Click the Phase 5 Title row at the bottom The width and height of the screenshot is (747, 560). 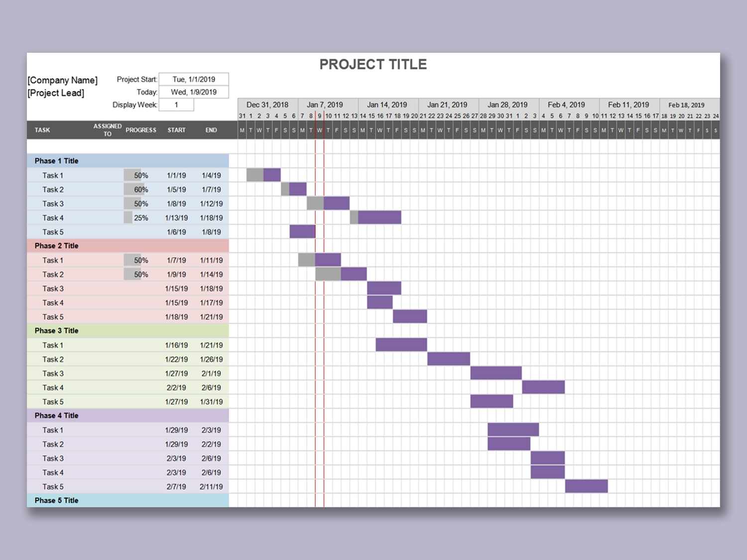[x=56, y=500]
